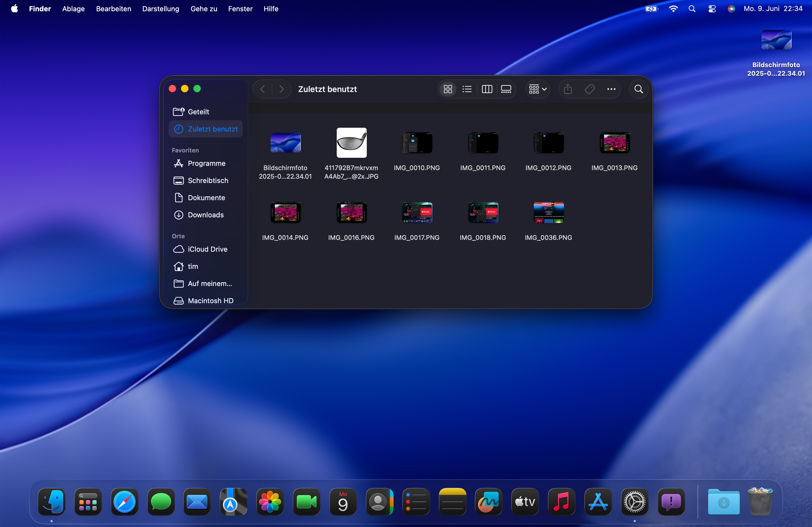Viewport: 812px width, 527px height.
Task: Select IMG_0016.PNG thumbnail
Action: [x=351, y=213]
